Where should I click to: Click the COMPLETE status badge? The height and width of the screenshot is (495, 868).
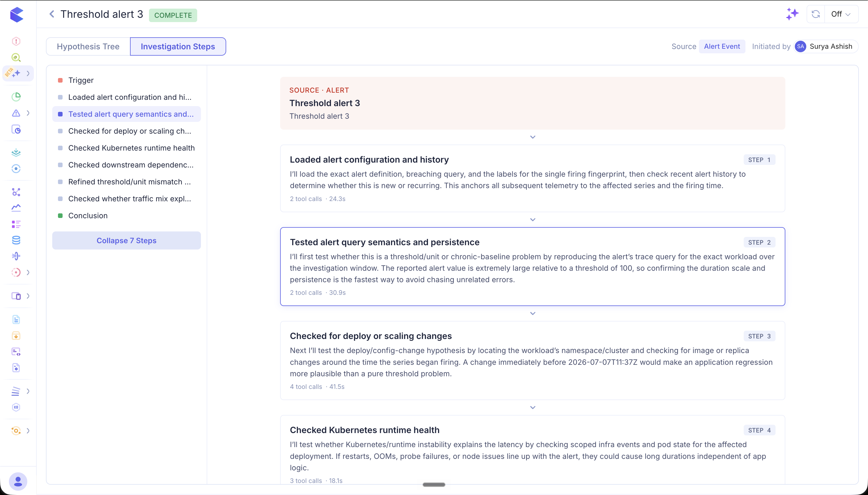[173, 15]
